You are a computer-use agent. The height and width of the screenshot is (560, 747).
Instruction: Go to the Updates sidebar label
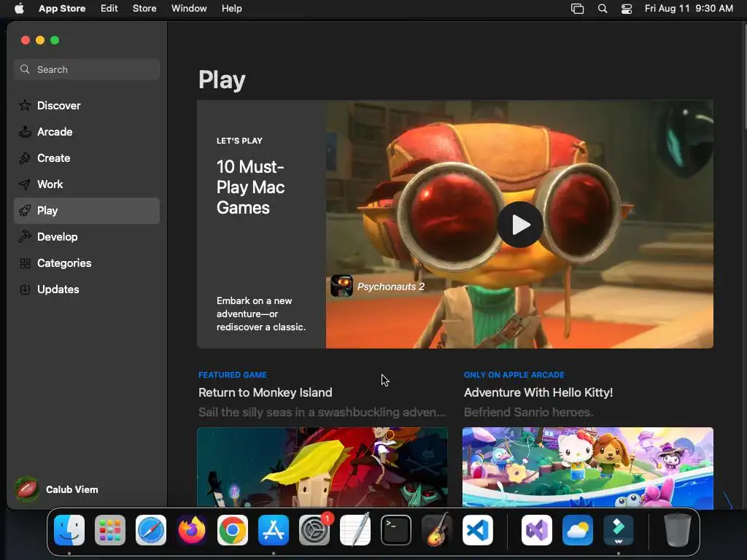[58, 289]
